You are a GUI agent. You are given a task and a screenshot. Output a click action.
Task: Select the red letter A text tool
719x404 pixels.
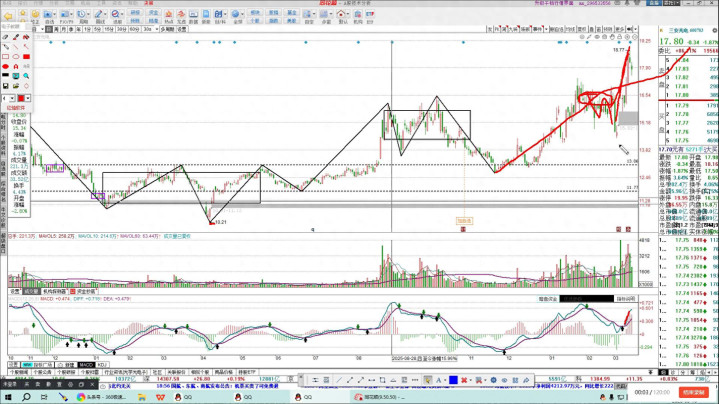16,66
